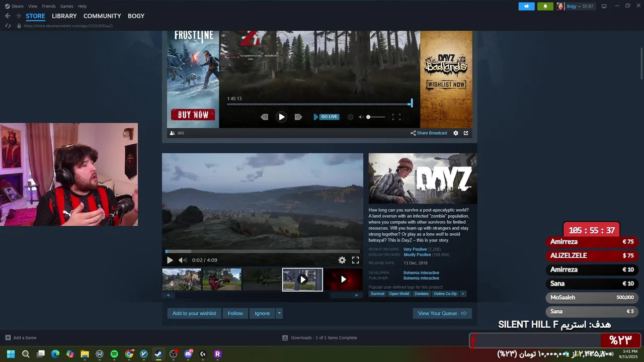Open Very Positive recent reviews
The image size is (644, 362).
click(x=415, y=249)
